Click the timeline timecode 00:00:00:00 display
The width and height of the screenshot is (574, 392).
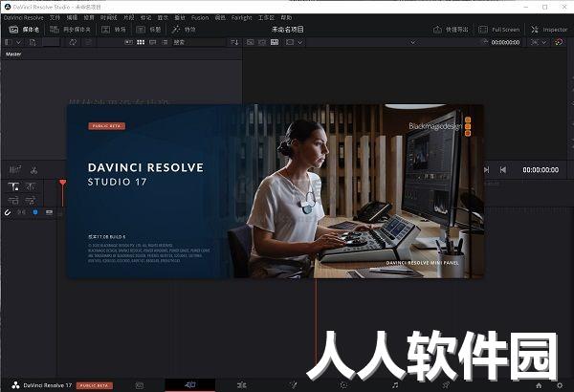(x=541, y=170)
